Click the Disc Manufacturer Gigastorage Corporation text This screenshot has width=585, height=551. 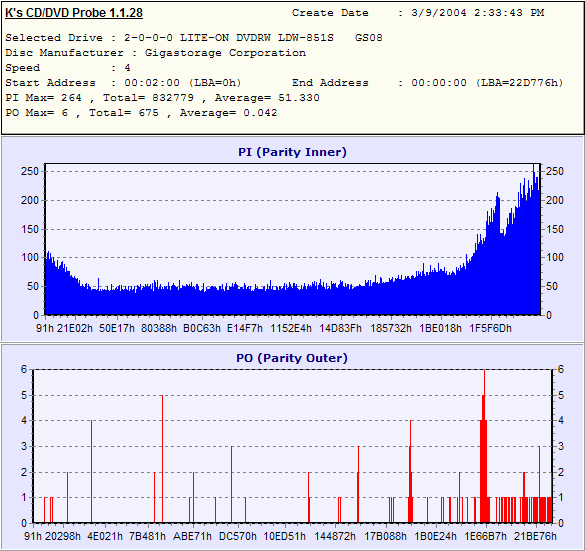point(156,53)
